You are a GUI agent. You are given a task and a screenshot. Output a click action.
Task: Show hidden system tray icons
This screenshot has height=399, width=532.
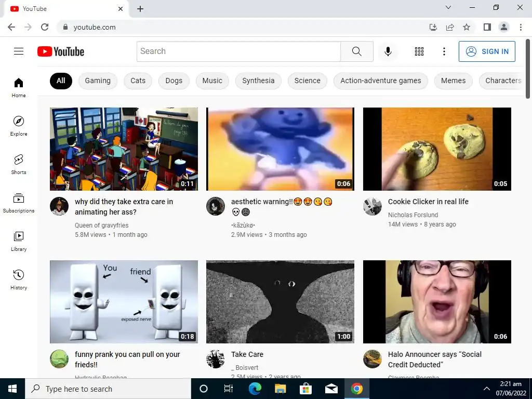[x=486, y=389]
